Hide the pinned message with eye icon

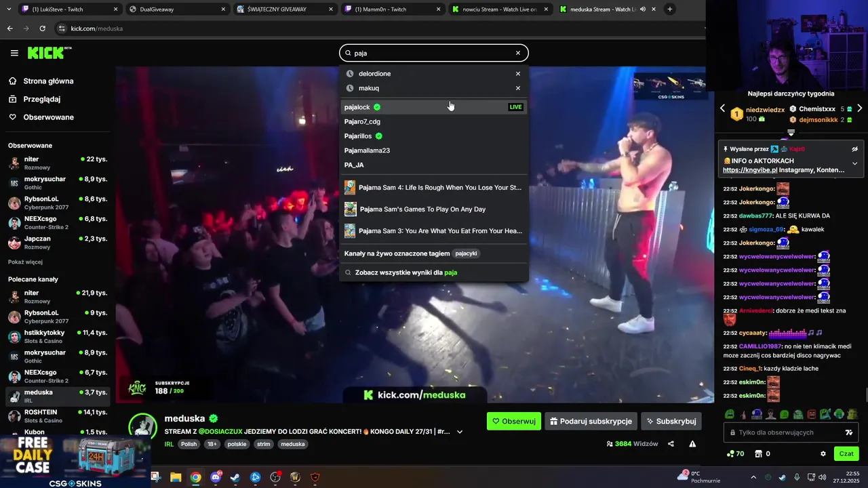click(855, 149)
